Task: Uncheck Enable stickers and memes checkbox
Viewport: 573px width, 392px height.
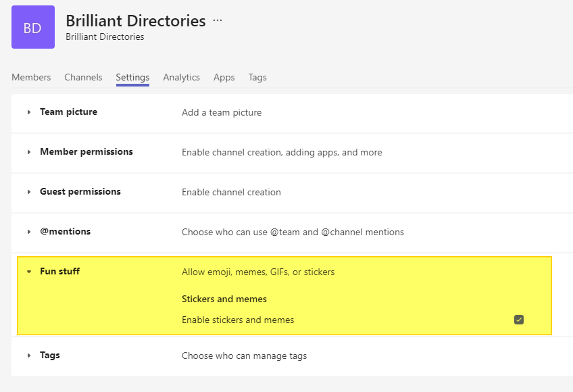Action: [x=518, y=320]
